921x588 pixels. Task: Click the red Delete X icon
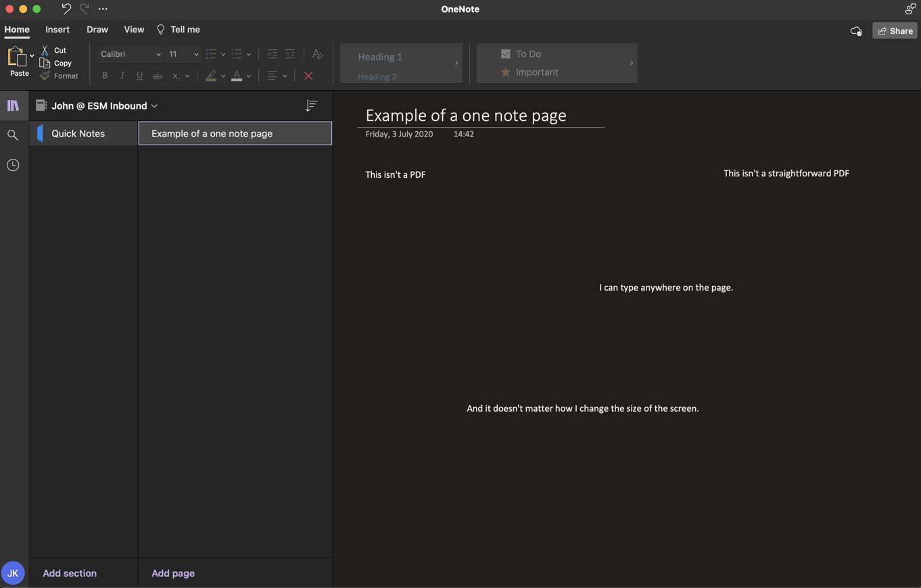308,76
